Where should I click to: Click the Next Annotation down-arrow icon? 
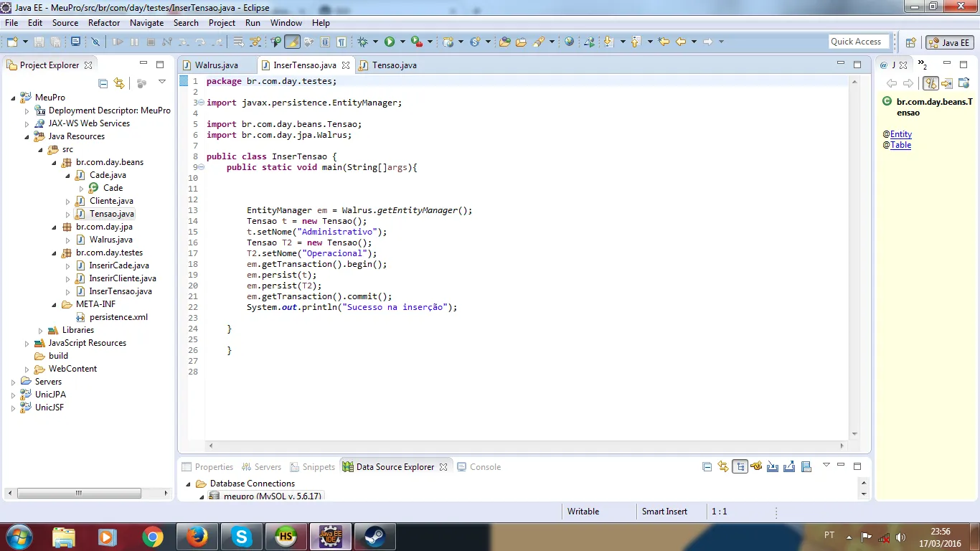click(609, 42)
